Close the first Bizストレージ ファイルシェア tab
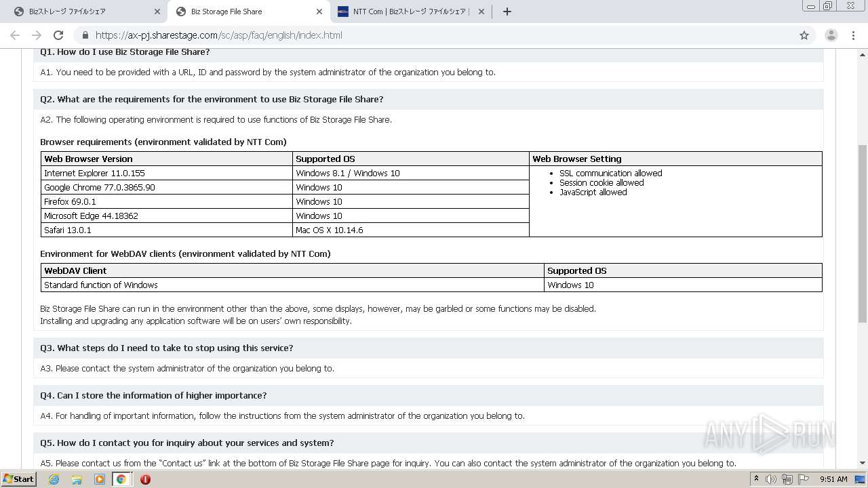 (x=157, y=12)
